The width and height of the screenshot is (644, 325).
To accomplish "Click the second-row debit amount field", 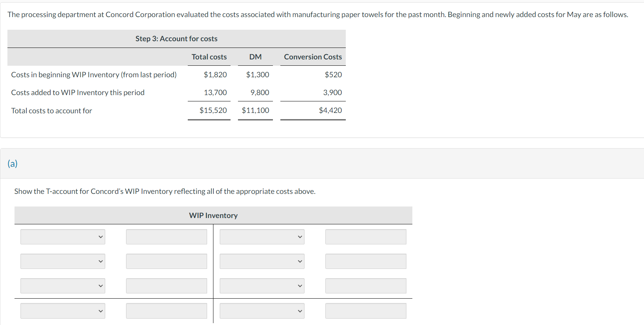I will [167, 261].
